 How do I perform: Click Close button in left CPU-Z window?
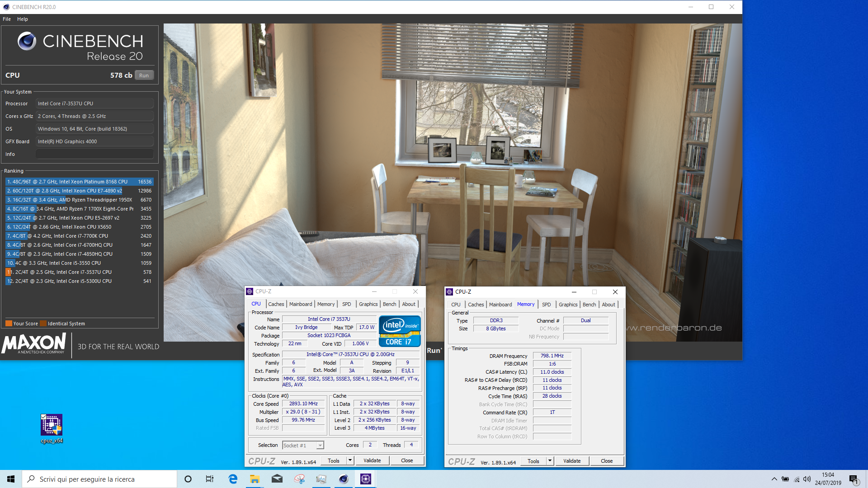click(x=407, y=460)
